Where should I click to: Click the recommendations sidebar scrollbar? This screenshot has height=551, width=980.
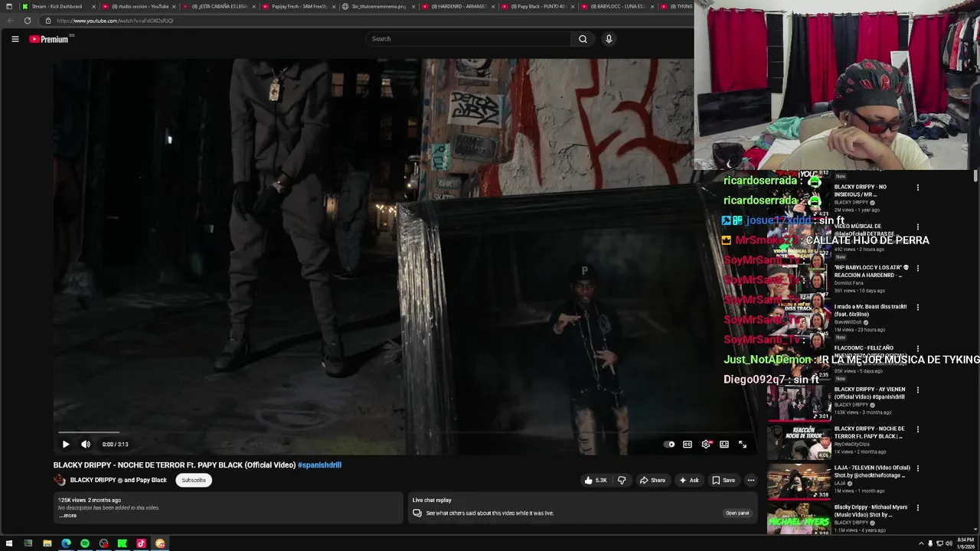point(975,176)
